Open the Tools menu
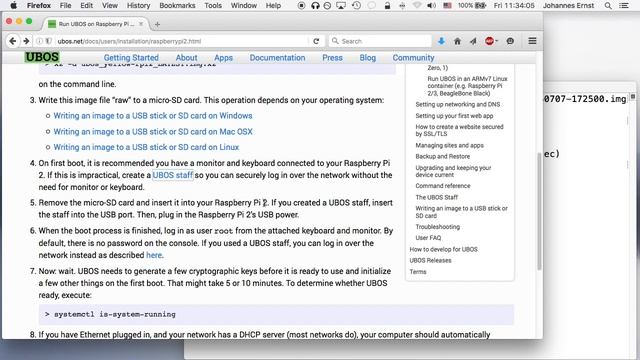 [213, 6]
